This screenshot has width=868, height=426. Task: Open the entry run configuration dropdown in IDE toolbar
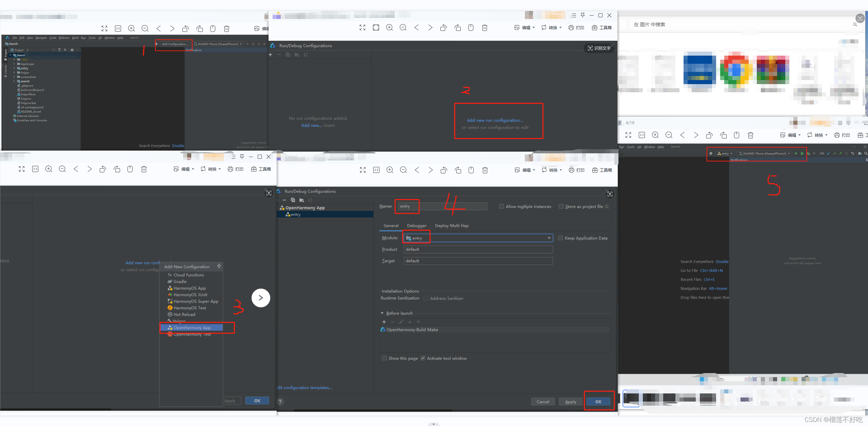click(725, 154)
